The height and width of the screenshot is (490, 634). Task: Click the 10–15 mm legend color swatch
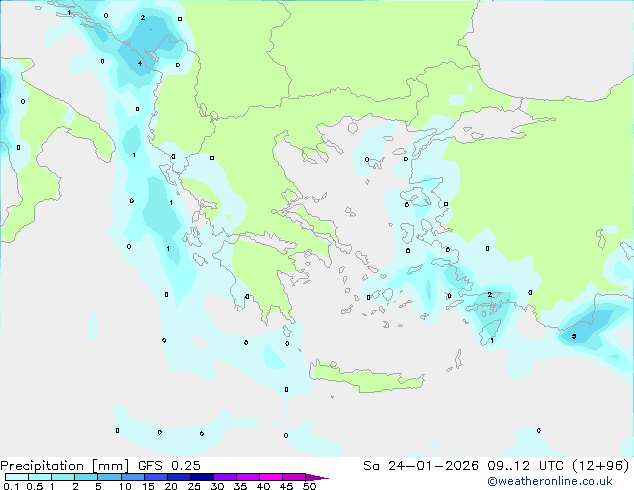click(x=133, y=477)
